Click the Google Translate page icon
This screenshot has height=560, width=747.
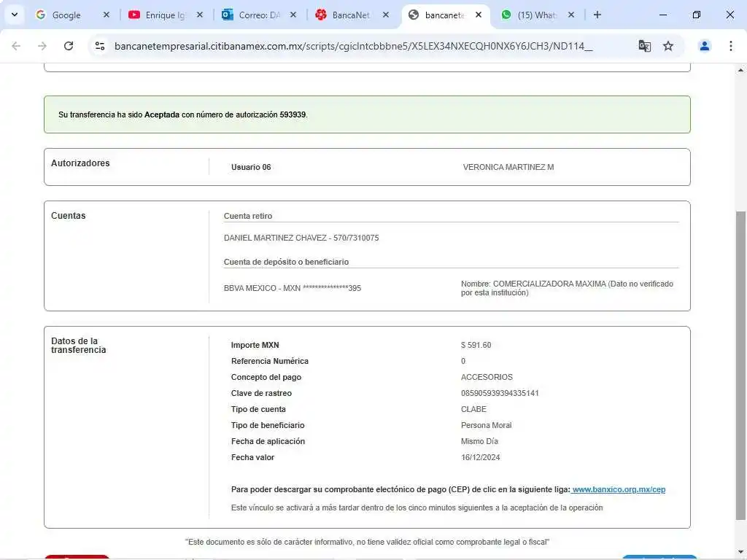coord(644,46)
